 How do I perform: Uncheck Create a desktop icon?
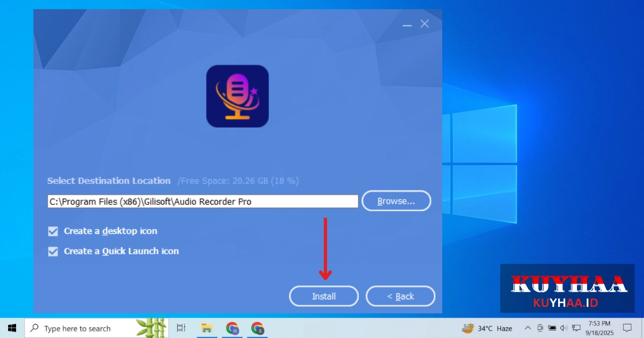[x=53, y=231]
